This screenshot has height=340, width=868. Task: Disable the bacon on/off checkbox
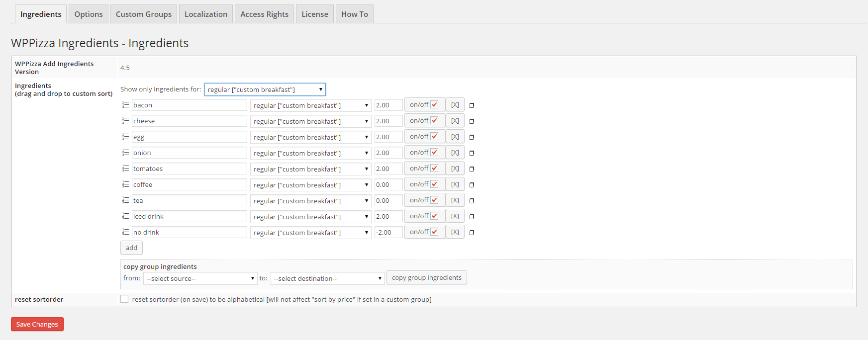coord(434,104)
